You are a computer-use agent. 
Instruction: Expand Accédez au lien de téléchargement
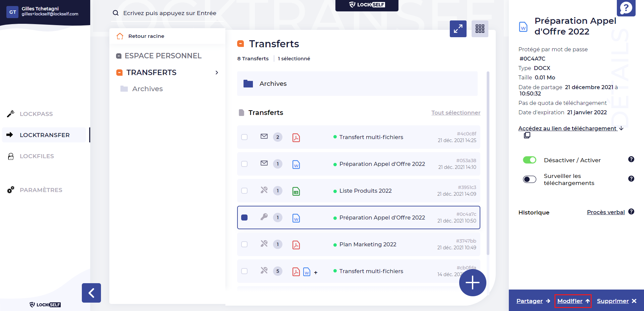pyautogui.click(x=570, y=128)
